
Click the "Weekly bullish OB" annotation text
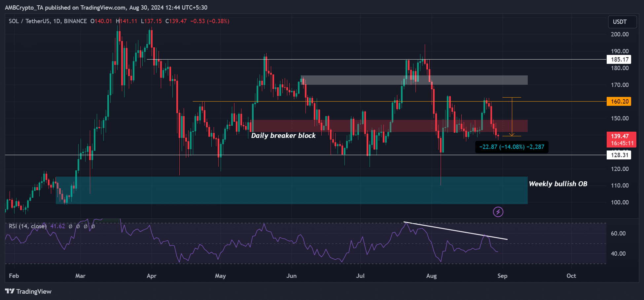pos(558,184)
